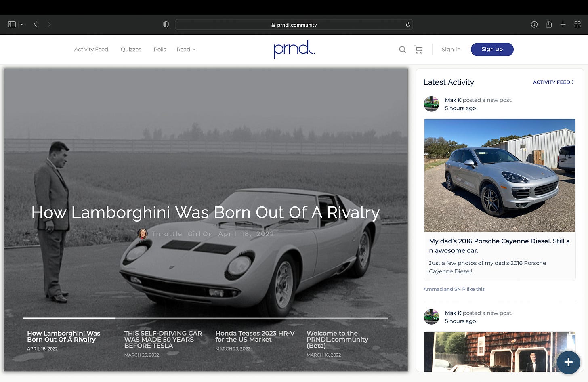This screenshot has width=588, height=382.
Task: Go to Quizzes
Action: [x=131, y=50]
